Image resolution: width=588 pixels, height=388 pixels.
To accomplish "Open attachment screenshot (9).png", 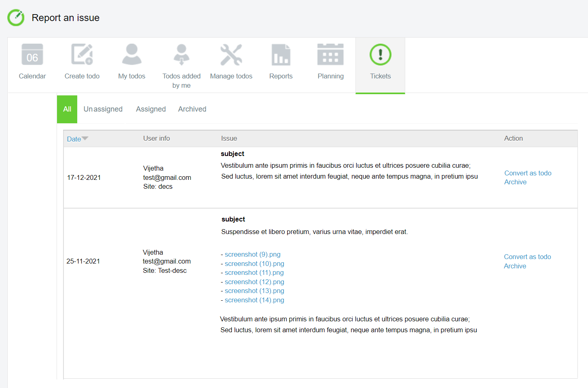I will pos(252,254).
